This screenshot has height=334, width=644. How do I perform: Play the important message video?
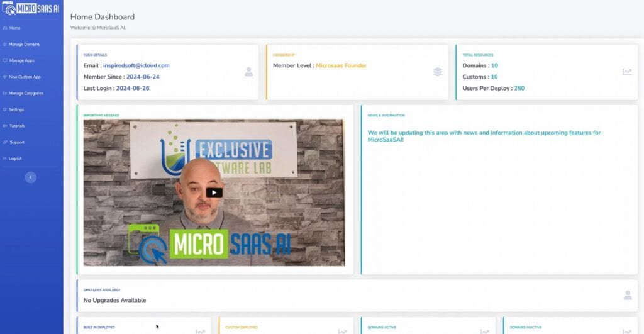[x=214, y=192]
